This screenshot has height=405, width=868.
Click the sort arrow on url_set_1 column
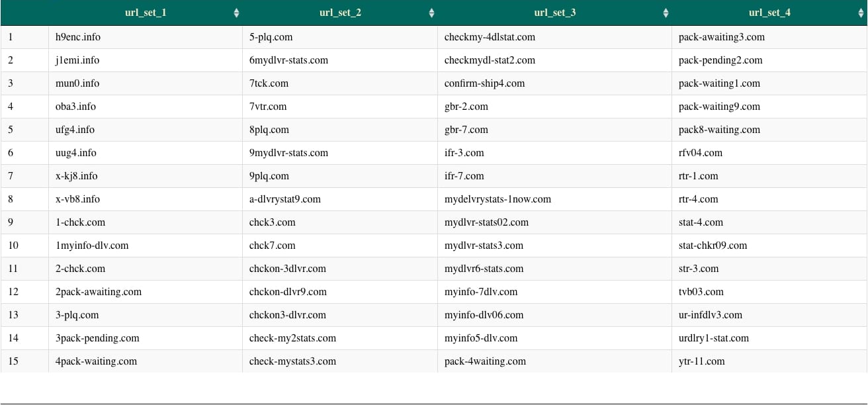pos(236,12)
